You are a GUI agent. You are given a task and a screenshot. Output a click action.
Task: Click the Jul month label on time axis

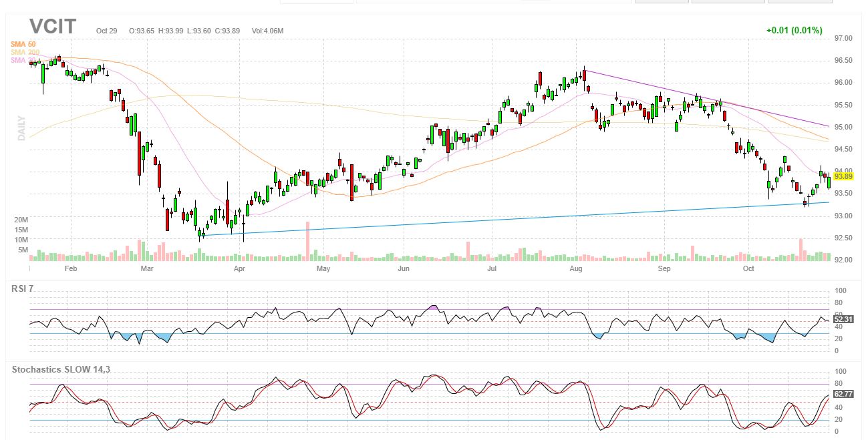tap(492, 268)
